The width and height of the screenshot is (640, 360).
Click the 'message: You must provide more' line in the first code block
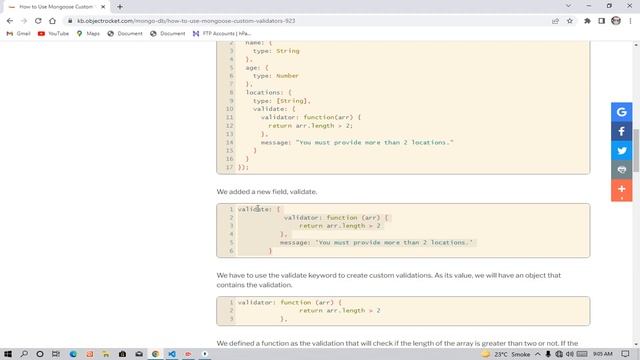(357, 142)
